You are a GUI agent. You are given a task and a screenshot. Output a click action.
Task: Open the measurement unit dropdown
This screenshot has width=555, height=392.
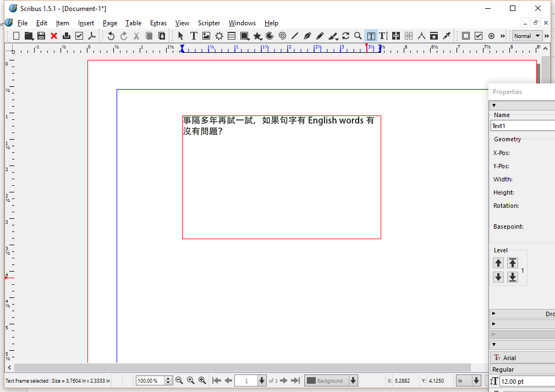click(x=468, y=380)
